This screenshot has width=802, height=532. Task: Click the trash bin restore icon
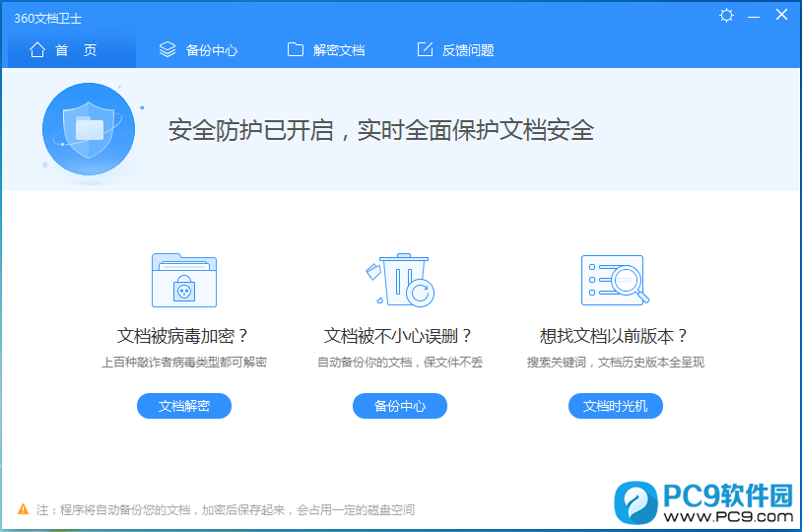point(400,280)
